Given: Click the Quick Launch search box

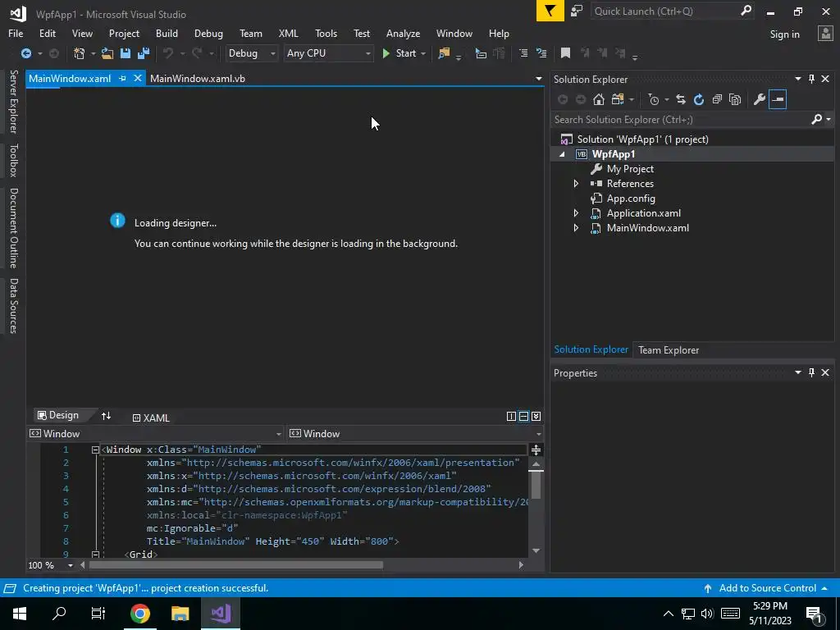Looking at the screenshot, I should [666, 11].
